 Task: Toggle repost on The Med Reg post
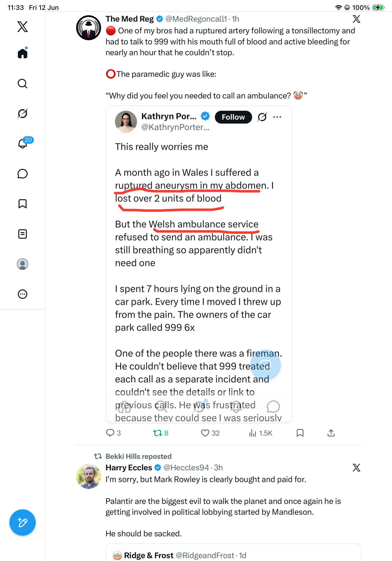click(161, 433)
